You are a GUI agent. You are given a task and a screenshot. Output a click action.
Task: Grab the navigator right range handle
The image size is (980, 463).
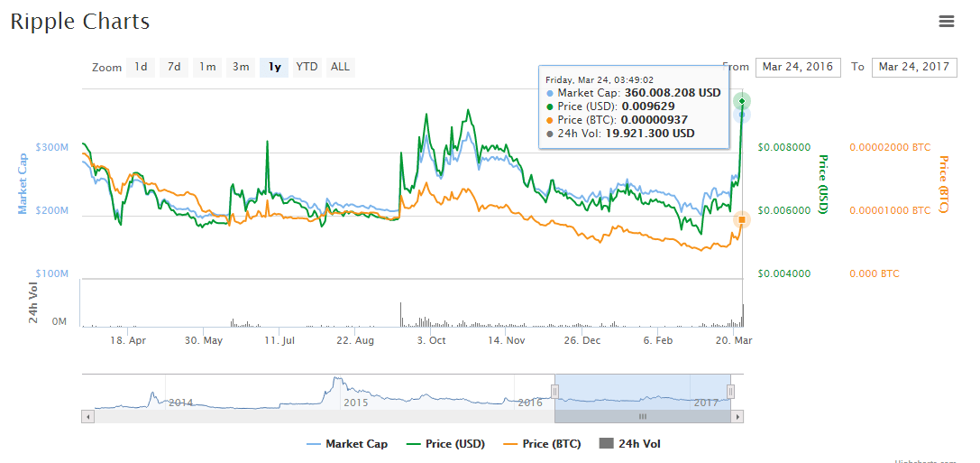(731, 391)
